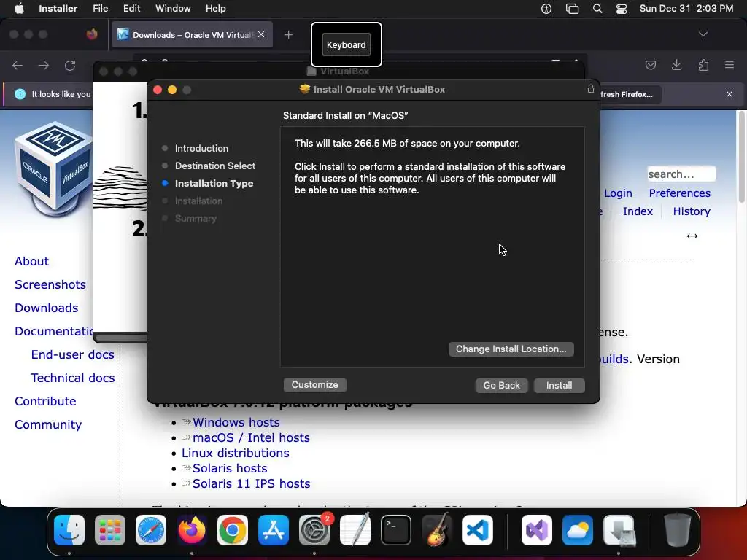Open Spotlight search in the menu bar
Viewport: 747px width, 560px height.
tap(597, 9)
